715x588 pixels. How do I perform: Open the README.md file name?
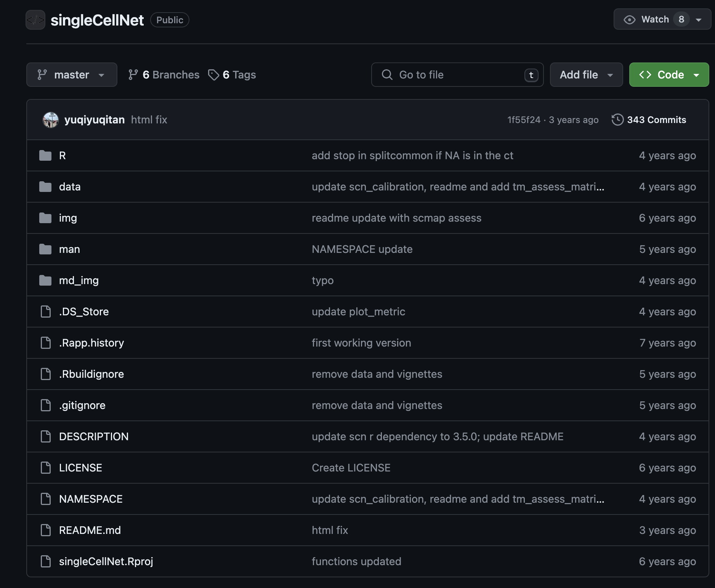pyautogui.click(x=90, y=530)
